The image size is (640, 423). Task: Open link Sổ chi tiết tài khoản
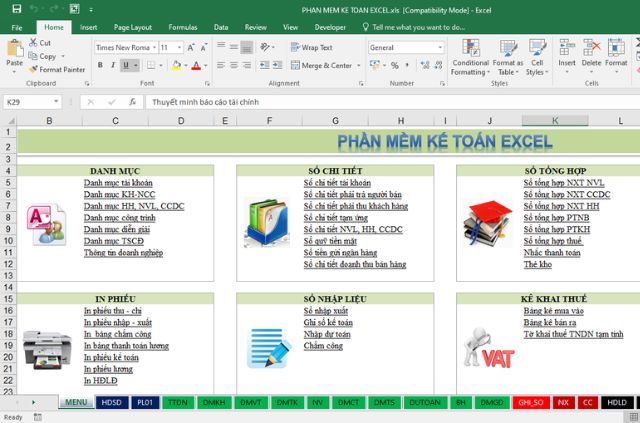click(x=337, y=183)
